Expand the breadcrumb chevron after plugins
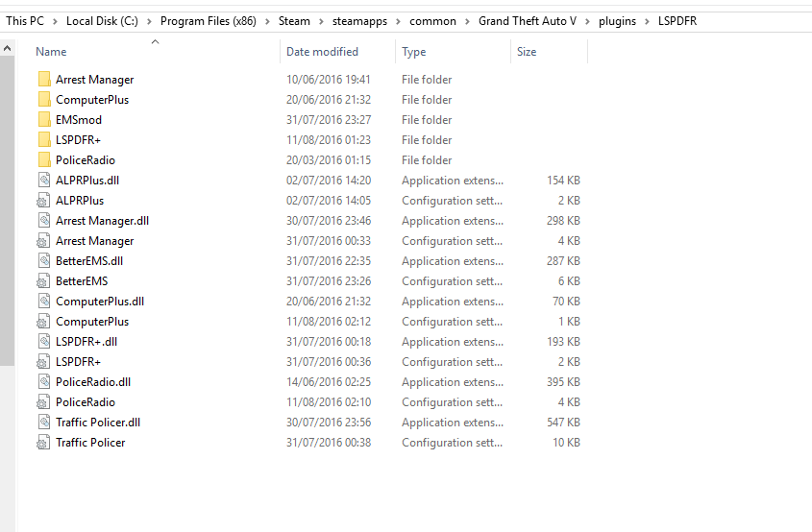The width and height of the screenshot is (812, 532). click(647, 21)
